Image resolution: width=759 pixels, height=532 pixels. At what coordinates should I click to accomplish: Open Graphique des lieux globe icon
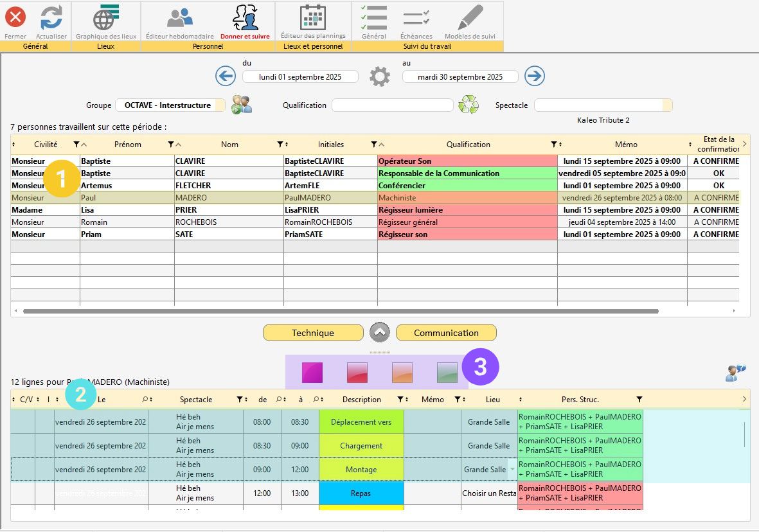point(105,18)
